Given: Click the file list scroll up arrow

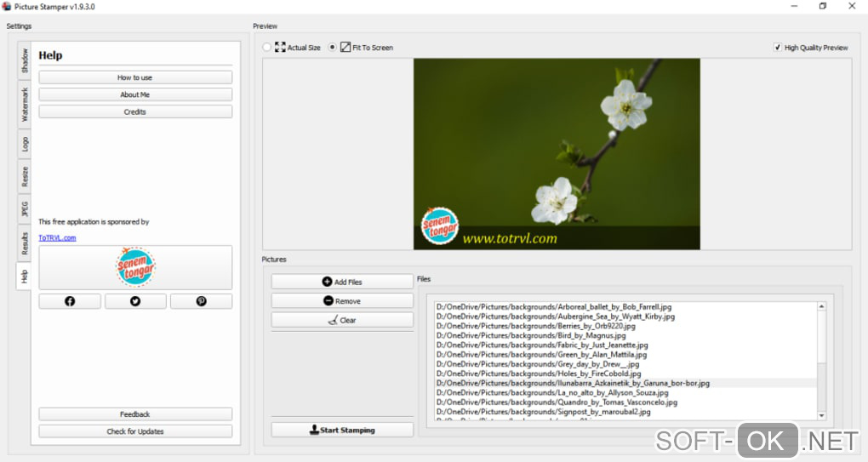Looking at the screenshot, I should point(821,306).
